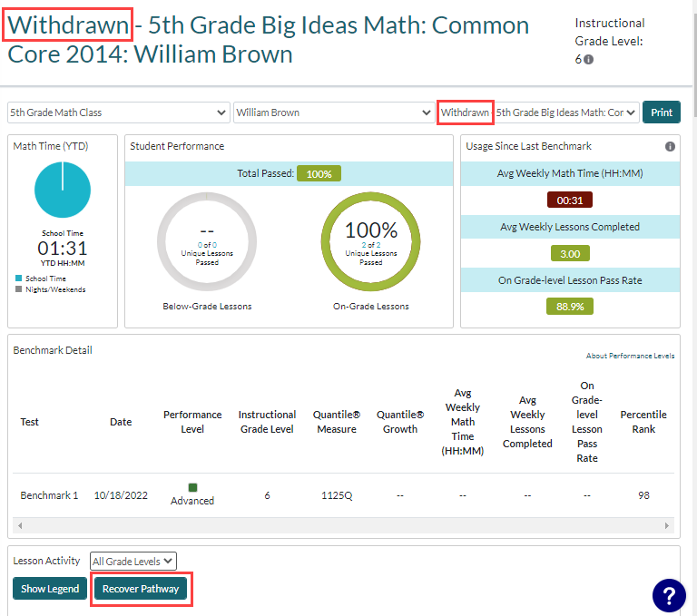The width and height of the screenshot is (697, 616).
Task: Click the Instructional Grade Level cell value 6
Action: (267, 495)
